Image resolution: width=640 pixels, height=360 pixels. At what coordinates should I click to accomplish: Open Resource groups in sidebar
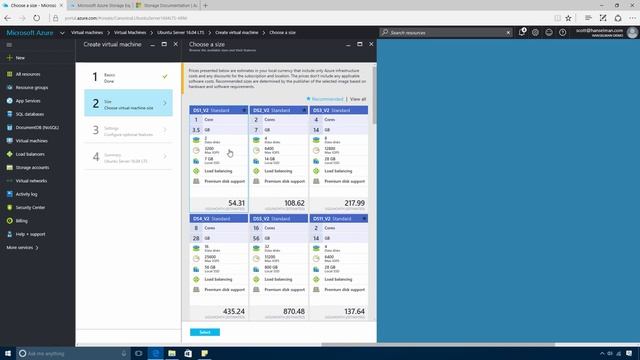point(32,87)
